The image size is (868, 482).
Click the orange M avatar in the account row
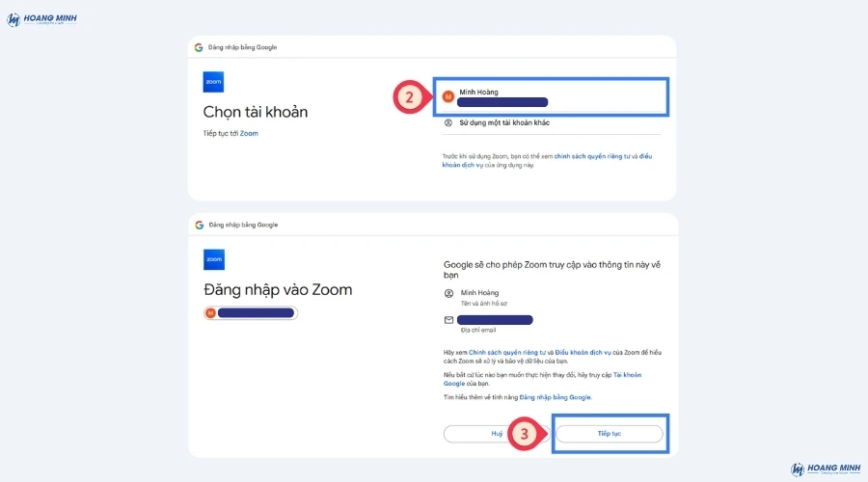coord(448,96)
